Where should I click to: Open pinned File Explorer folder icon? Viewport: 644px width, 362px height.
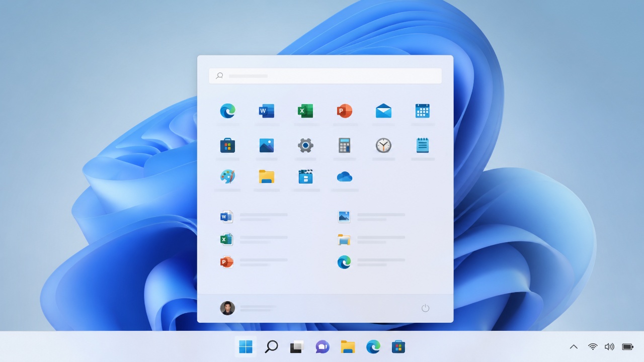[x=267, y=176]
